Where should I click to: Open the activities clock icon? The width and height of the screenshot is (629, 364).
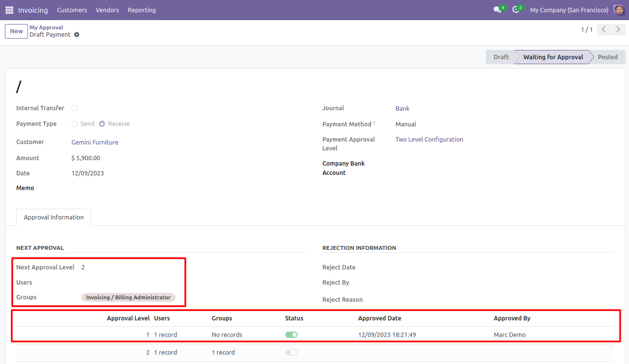[516, 10]
